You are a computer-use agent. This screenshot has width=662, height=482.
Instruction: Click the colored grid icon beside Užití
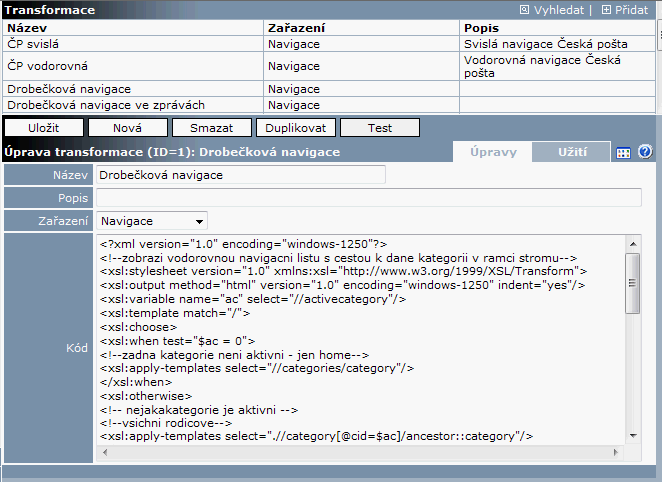pyautogui.click(x=623, y=153)
